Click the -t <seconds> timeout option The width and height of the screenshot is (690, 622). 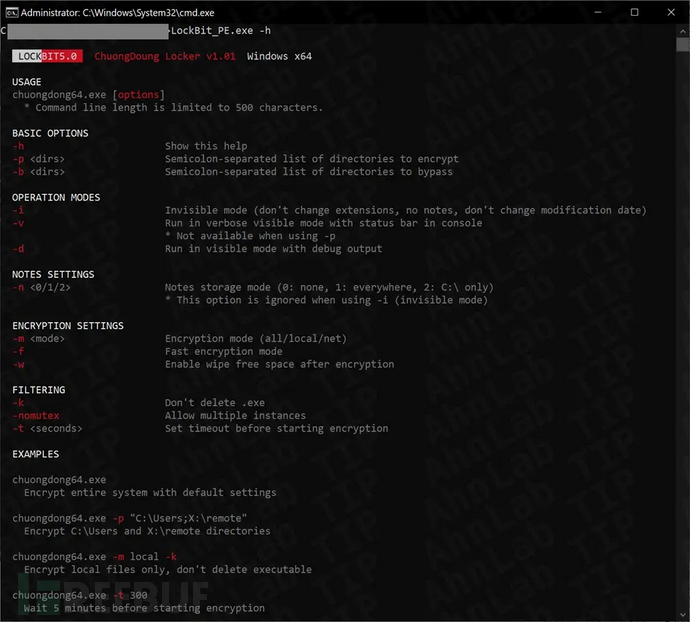point(47,429)
